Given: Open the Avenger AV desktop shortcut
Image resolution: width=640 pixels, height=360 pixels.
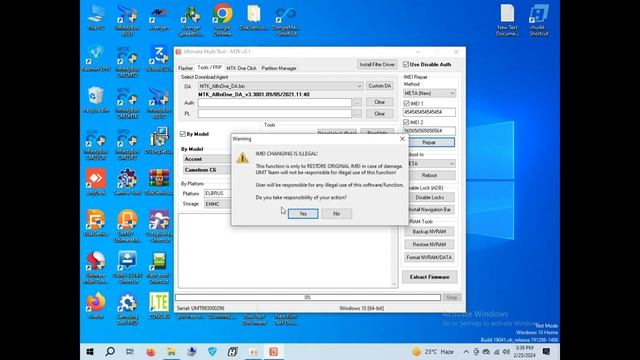Looking at the screenshot, I should 159,17.
